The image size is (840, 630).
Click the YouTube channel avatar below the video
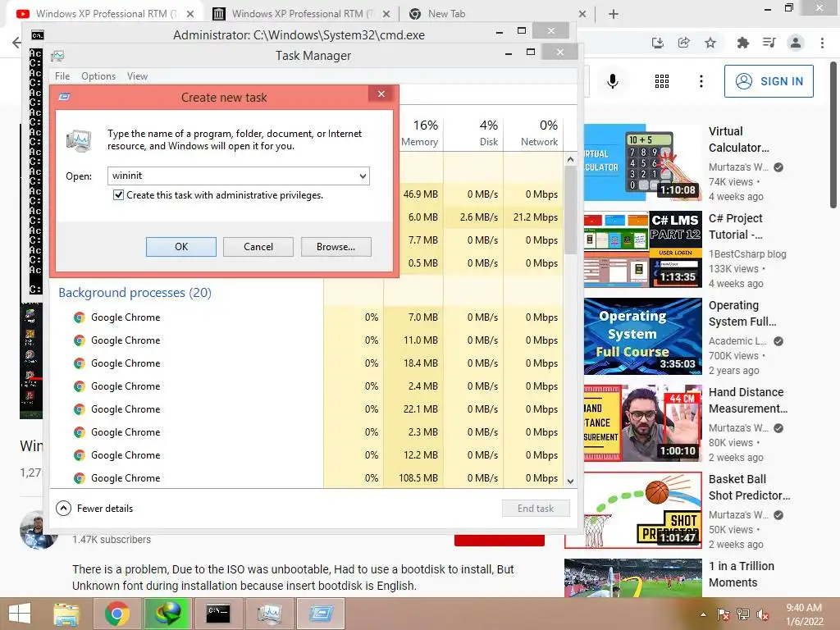point(38,531)
